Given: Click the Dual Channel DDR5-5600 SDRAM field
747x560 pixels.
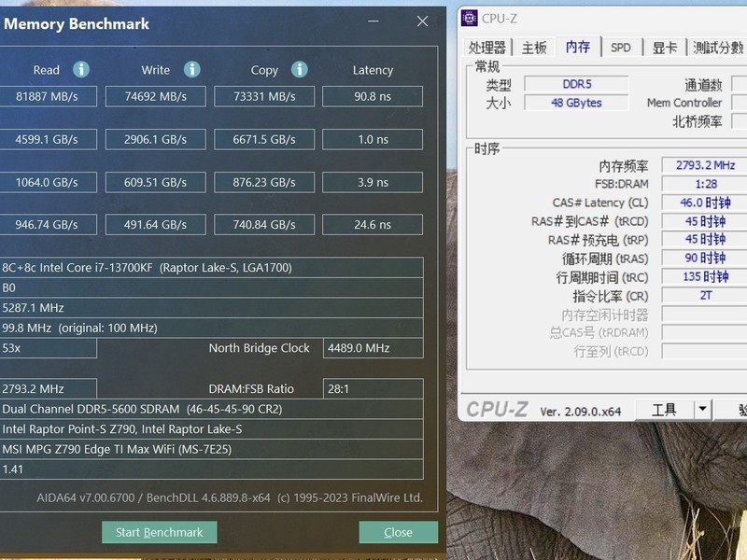Looking at the screenshot, I should click(212, 409).
